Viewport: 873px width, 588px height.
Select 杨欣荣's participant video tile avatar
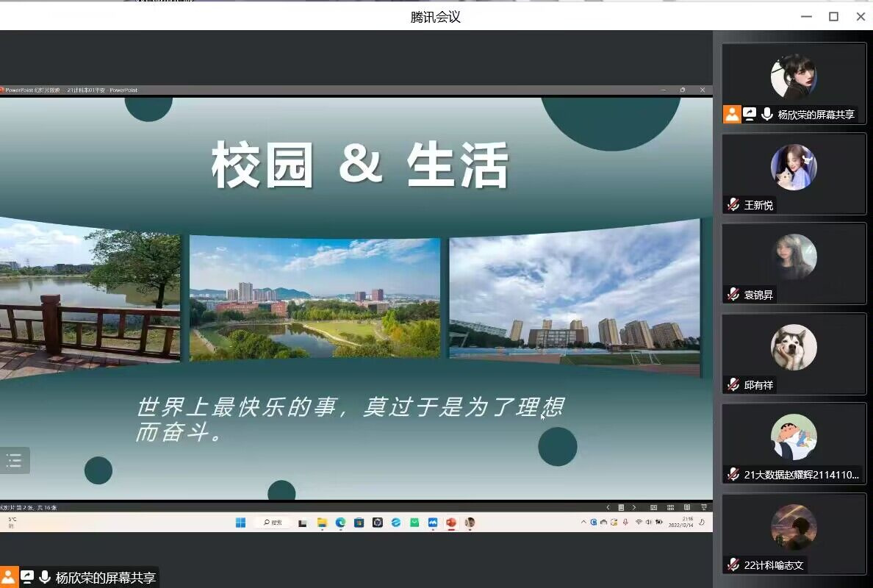[794, 76]
